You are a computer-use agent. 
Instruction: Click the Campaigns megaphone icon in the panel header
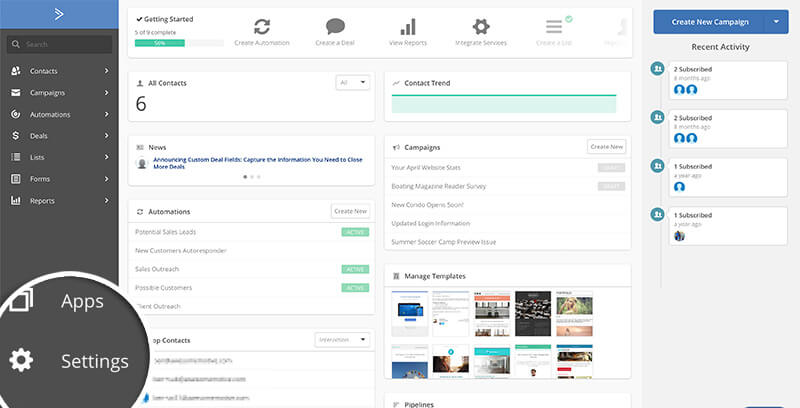pyautogui.click(x=396, y=147)
